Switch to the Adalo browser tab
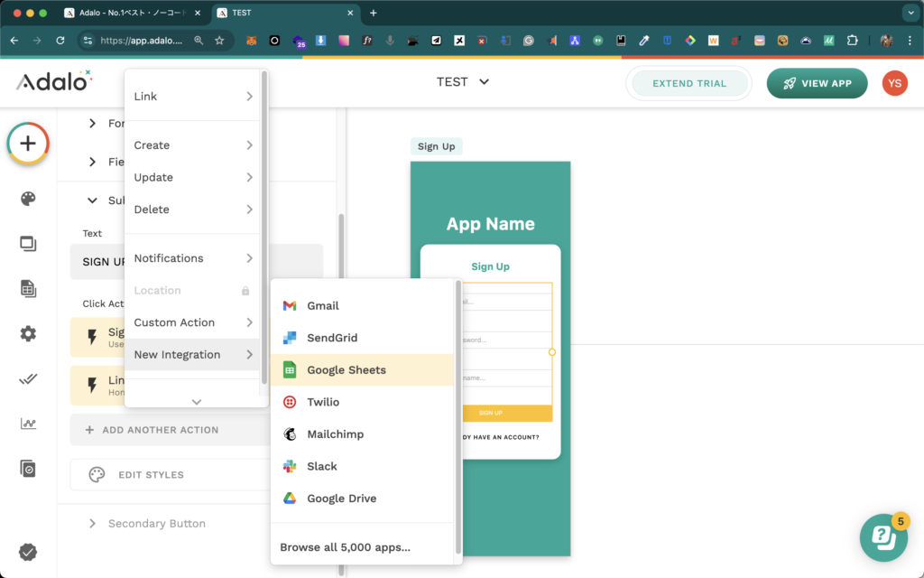This screenshot has width=924, height=578. 133,13
